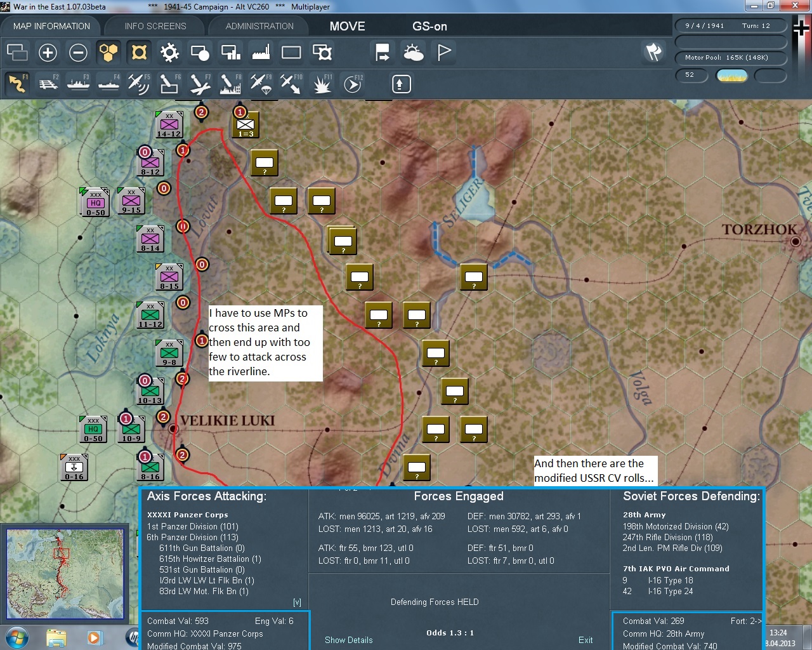812x650 pixels.
Task: Select the F6 Bomb unit mode
Action: click(x=169, y=83)
